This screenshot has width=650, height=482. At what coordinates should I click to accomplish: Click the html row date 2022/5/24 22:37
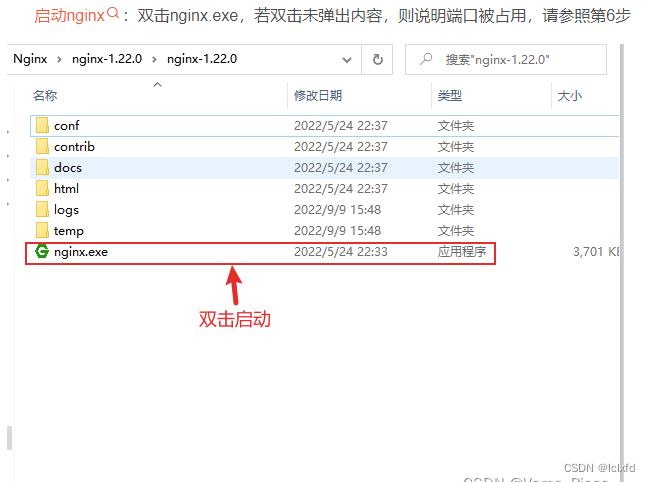[341, 189]
